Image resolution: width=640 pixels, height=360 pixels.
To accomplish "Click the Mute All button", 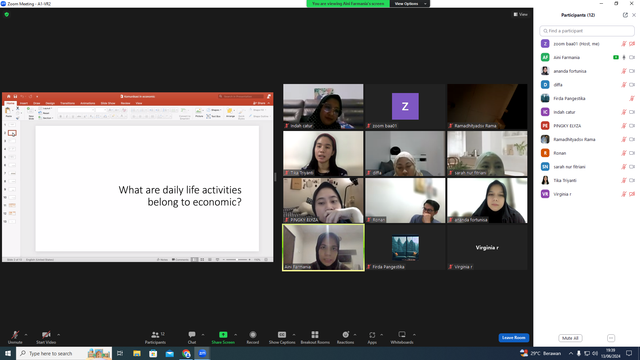I will 570,338.
